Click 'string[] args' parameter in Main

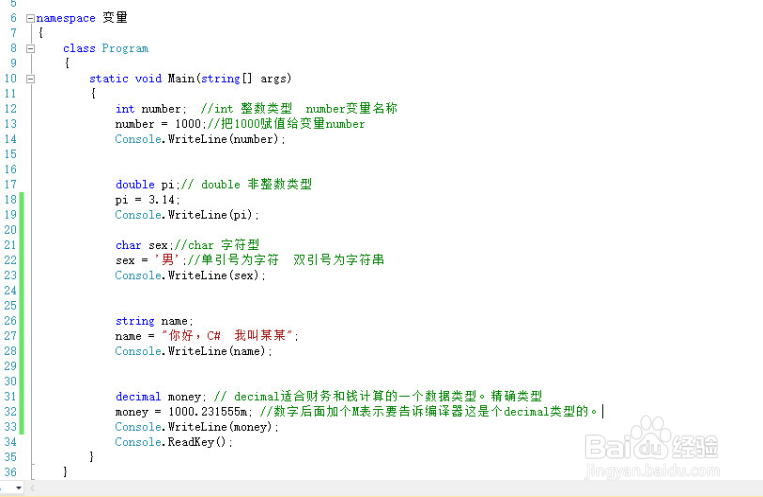tap(246, 79)
